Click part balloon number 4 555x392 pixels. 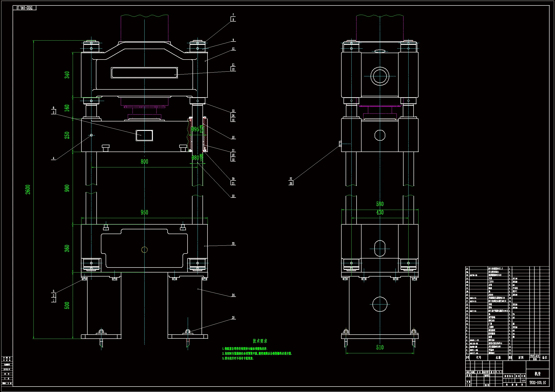tap(53, 158)
